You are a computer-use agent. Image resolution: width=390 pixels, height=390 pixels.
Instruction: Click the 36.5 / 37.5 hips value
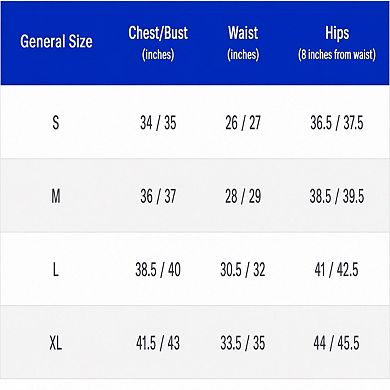(x=337, y=123)
